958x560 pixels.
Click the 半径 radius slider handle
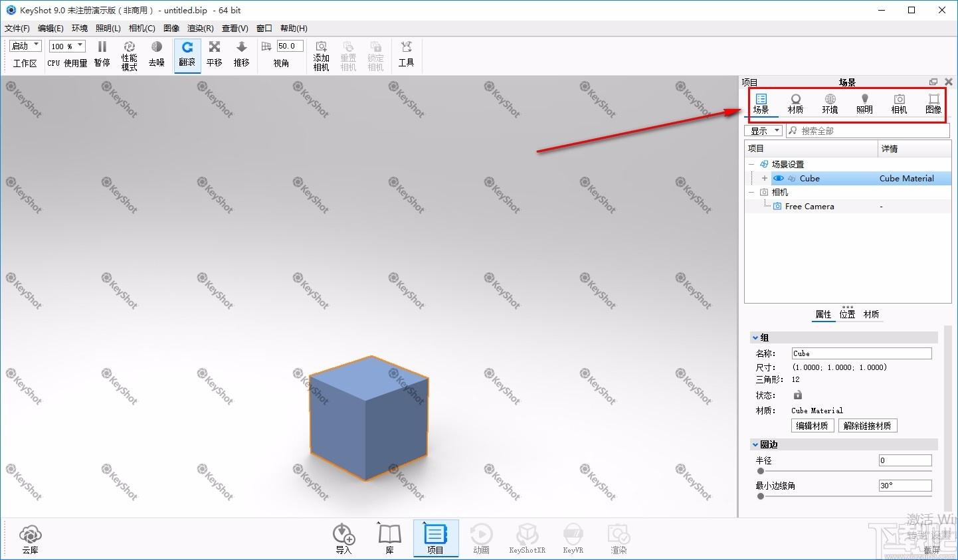[x=761, y=471]
